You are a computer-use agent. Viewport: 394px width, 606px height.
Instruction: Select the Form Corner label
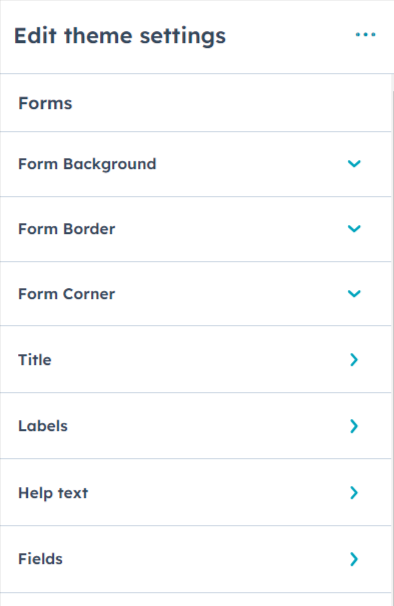67,294
